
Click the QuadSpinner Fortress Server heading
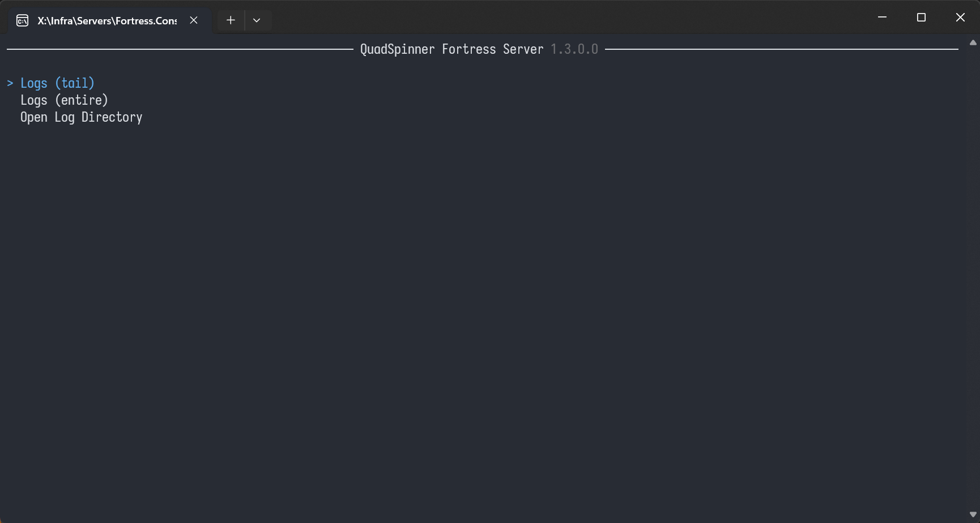[x=451, y=49]
